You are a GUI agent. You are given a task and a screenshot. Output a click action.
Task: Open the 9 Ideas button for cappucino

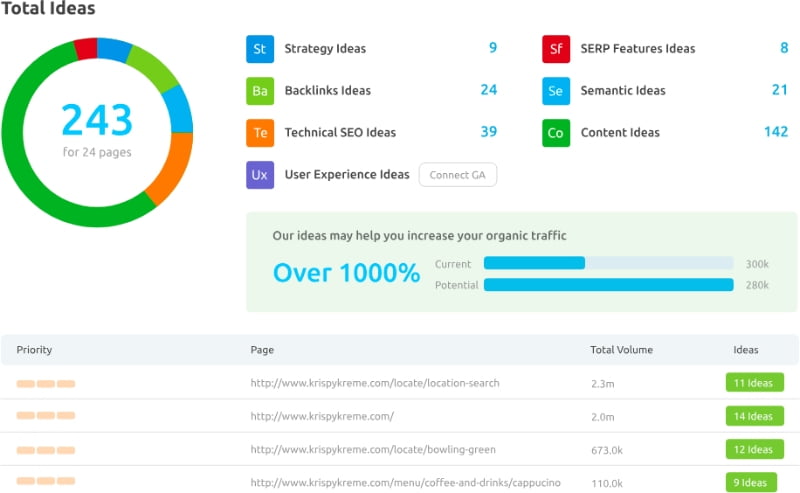(x=750, y=482)
